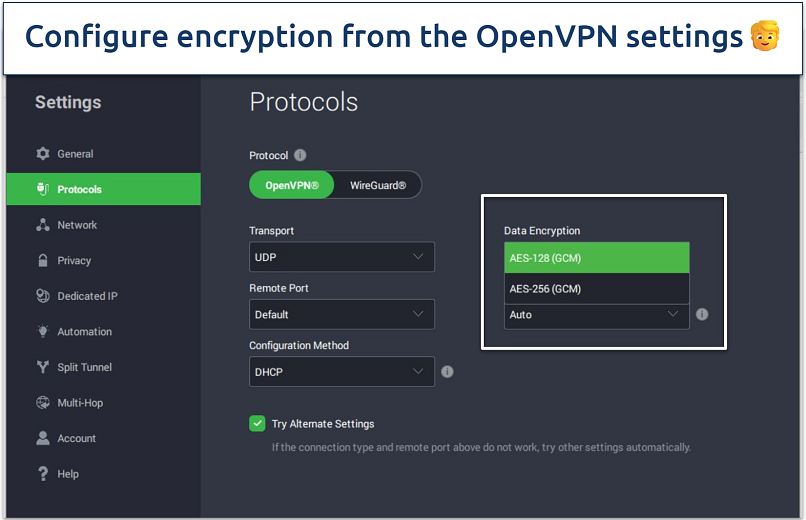Open General settings gear icon

pyautogui.click(x=43, y=154)
